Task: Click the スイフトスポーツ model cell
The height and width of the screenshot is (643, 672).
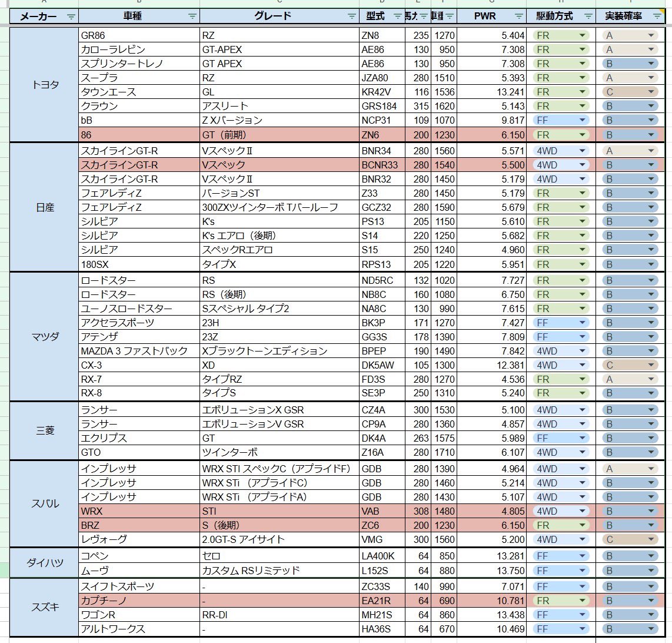Action: pyautogui.click(x=139, y=586)
